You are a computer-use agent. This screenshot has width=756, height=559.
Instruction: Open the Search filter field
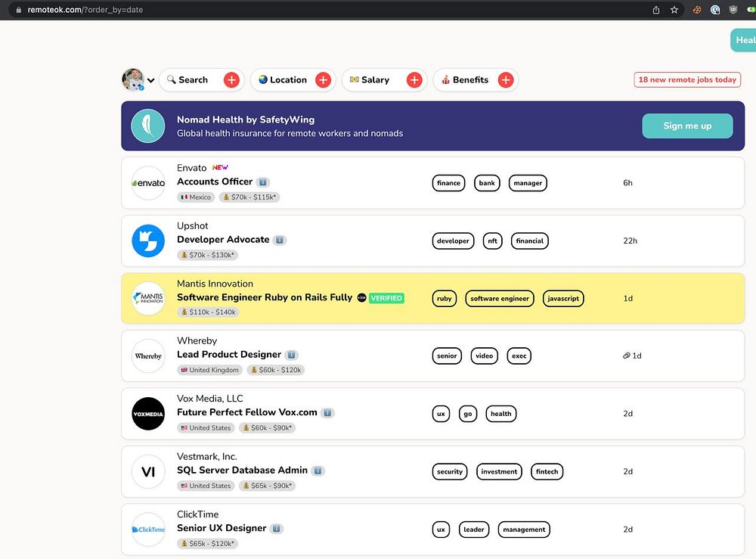click(202, 80)
